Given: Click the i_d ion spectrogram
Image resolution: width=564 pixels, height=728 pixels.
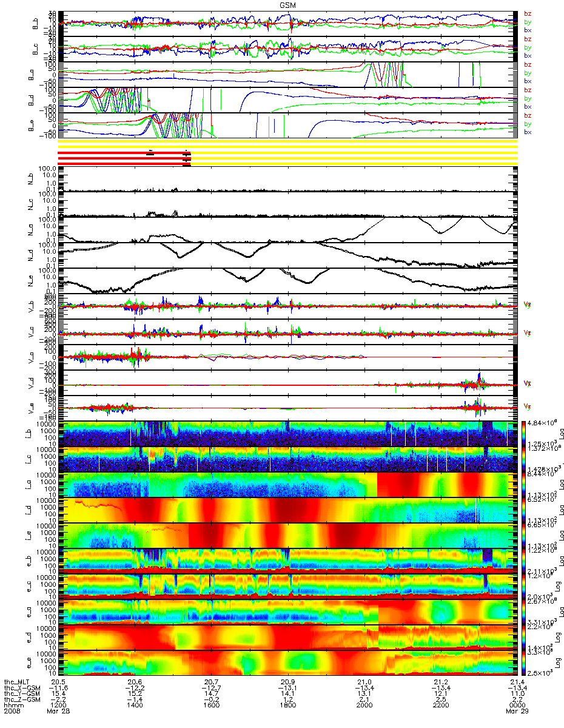Looking at the screenshot, I should click(288, 510).
